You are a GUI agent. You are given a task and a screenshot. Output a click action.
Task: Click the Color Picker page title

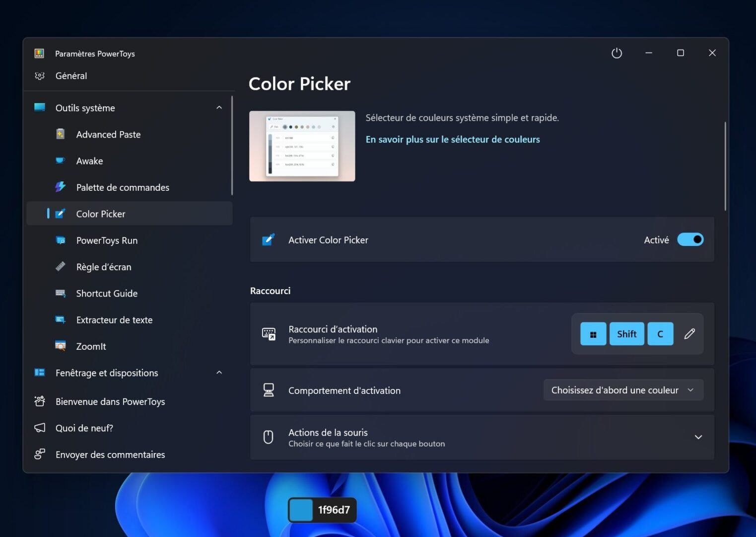click(x=299, y=83)
